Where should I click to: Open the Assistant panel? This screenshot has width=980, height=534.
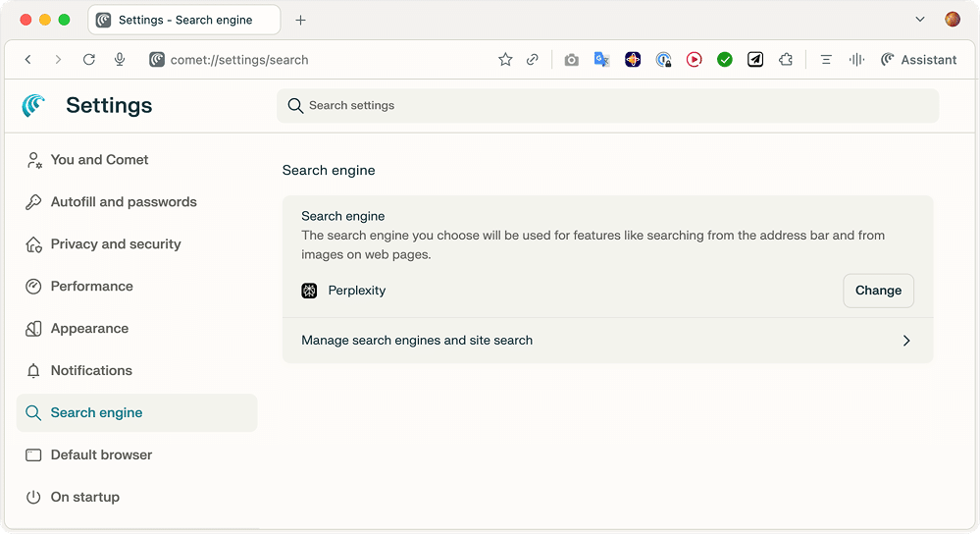pyautogui.click(x=918, y=60)
